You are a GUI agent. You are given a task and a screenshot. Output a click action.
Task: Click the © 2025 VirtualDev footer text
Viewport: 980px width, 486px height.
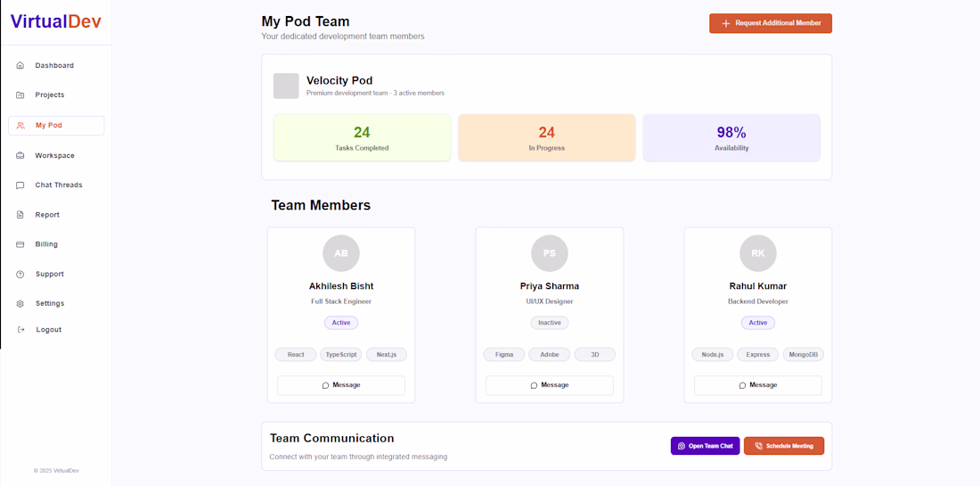coord(56,470)
